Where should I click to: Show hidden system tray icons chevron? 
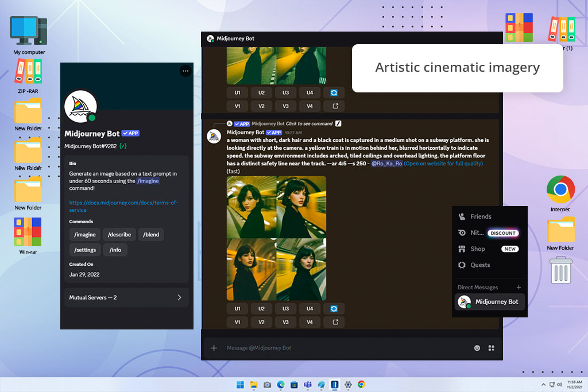pos(543,385)
